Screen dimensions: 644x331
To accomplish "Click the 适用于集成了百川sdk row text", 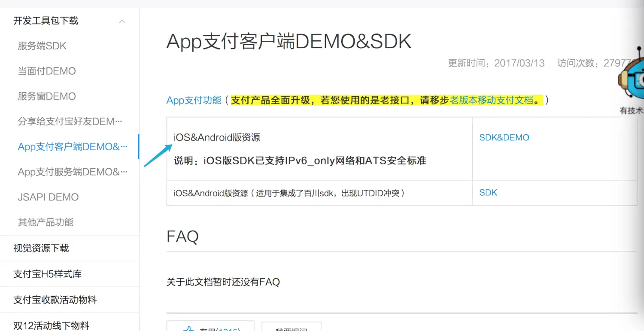I will point(289,193).
